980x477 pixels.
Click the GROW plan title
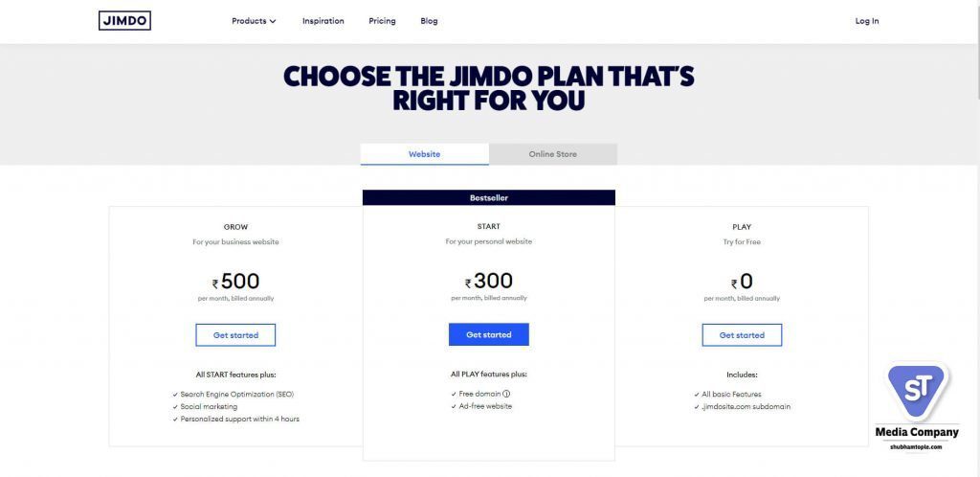coord(235,227)
